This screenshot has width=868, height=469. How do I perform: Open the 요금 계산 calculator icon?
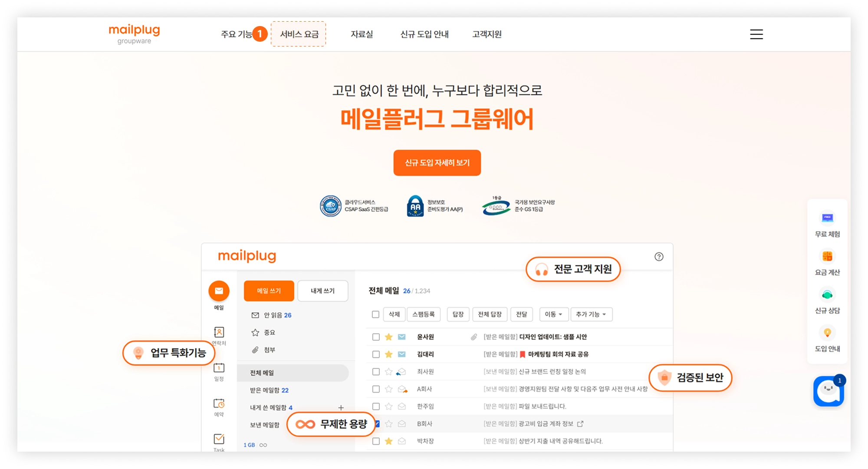point(827,256)
